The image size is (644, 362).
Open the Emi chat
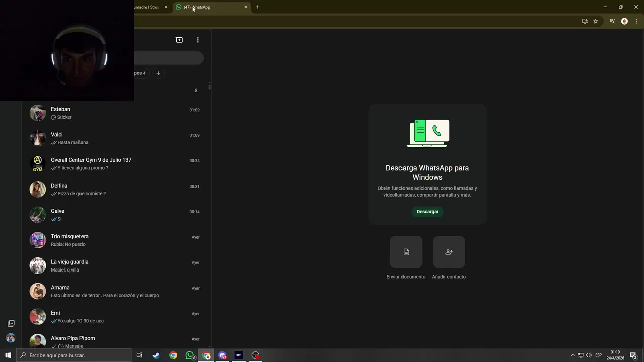[x=117, y=317]
